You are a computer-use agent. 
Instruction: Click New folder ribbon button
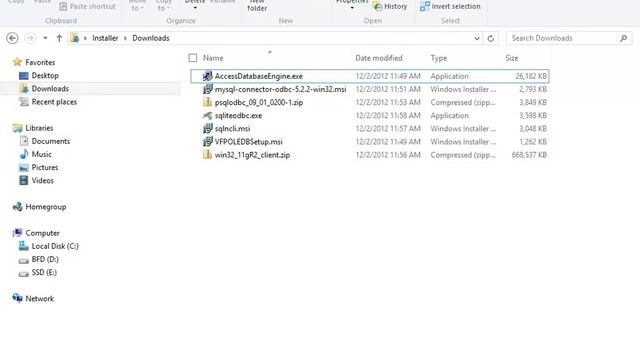click(257, 5)
